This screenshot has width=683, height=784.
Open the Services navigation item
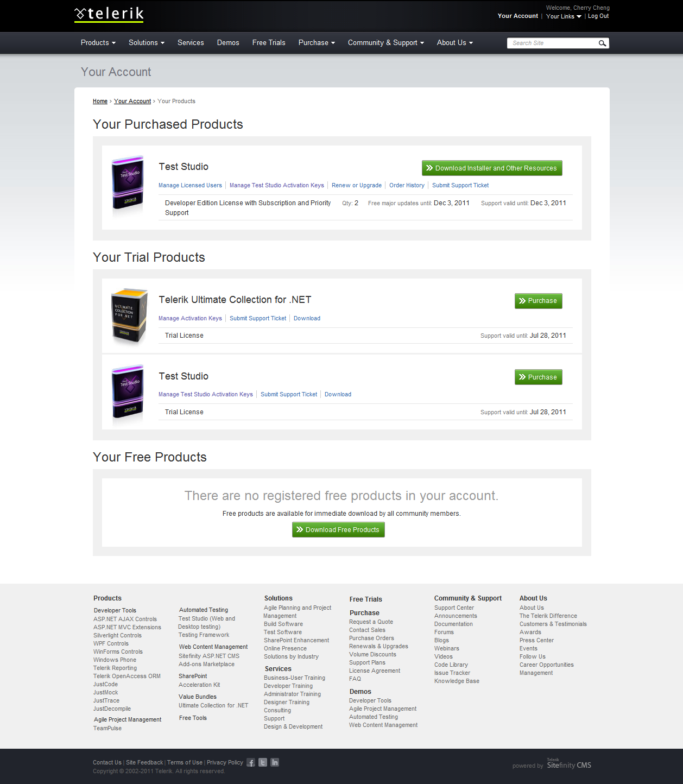[x=191, y=42]
